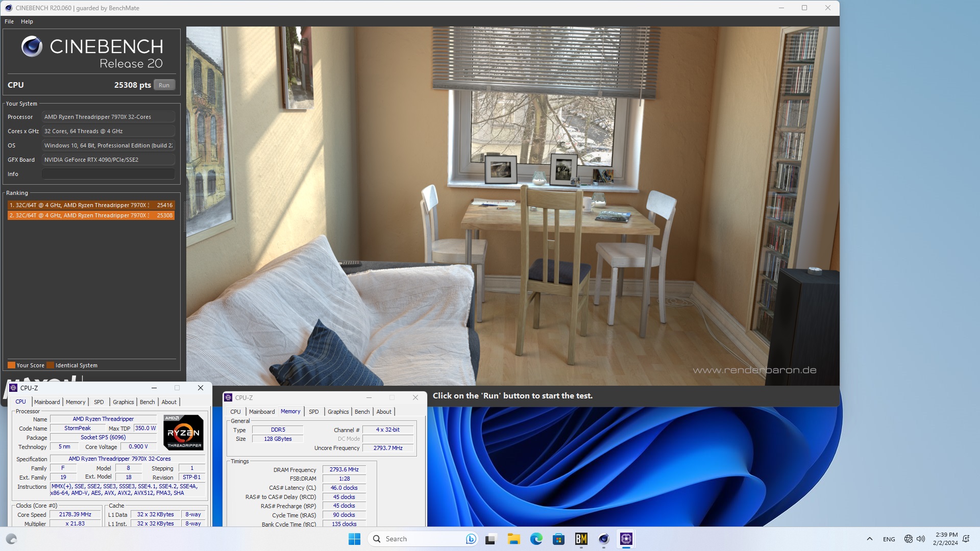980x551 pixels.
Task: Click the rendered scene image in Cinebench
Action: point(512,206)
